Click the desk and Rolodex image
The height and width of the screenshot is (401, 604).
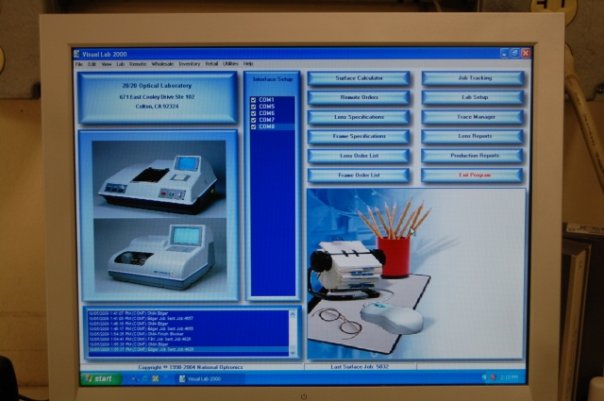(416, 274)
